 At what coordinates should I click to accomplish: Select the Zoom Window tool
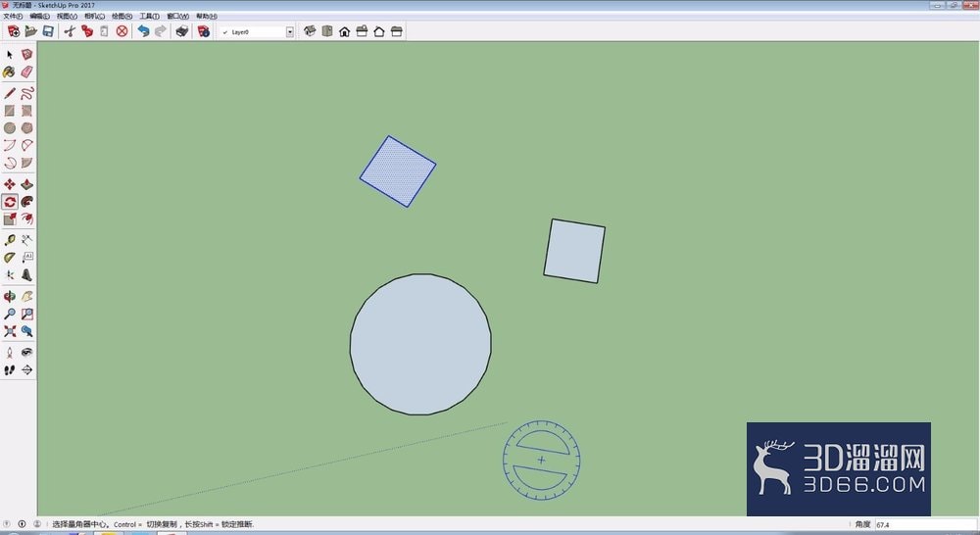pyautogui.click(x=26, y=314)
